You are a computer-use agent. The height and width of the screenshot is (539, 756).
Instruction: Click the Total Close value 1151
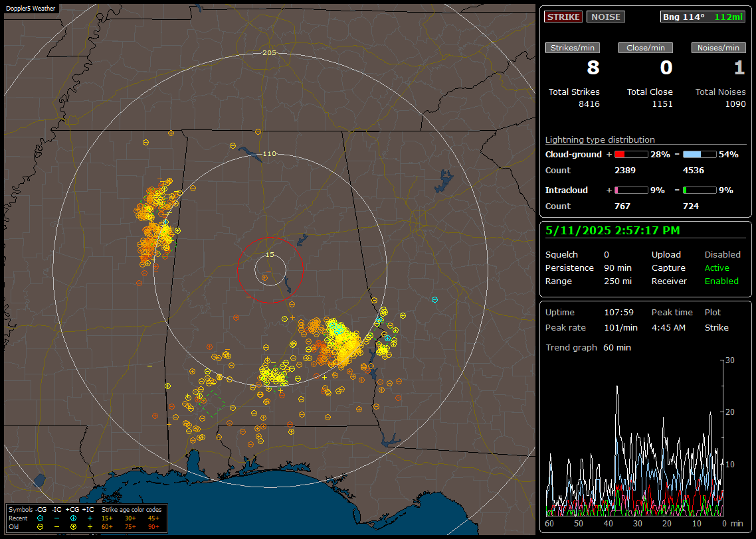coord(662,104)
